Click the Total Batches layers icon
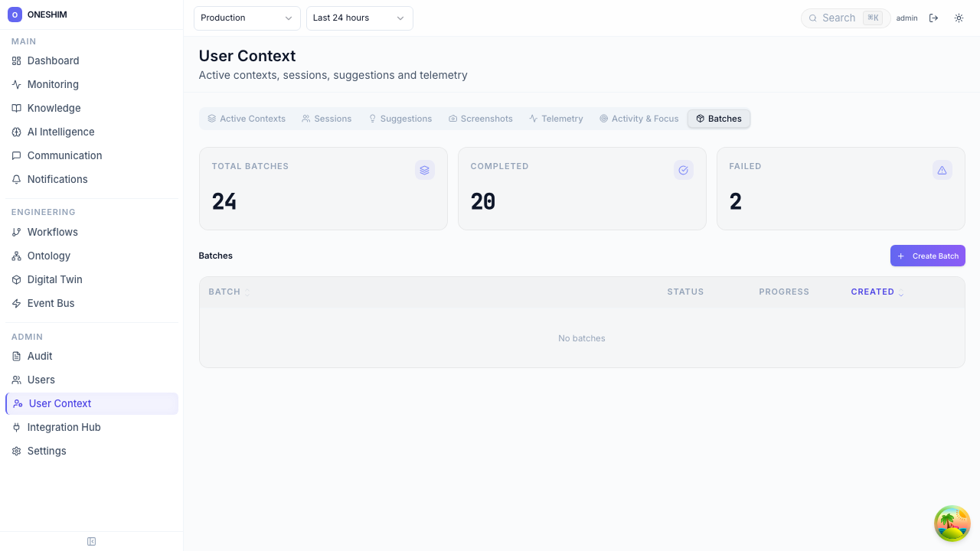This screenshot has width=980, height=551. pos(425,170)
